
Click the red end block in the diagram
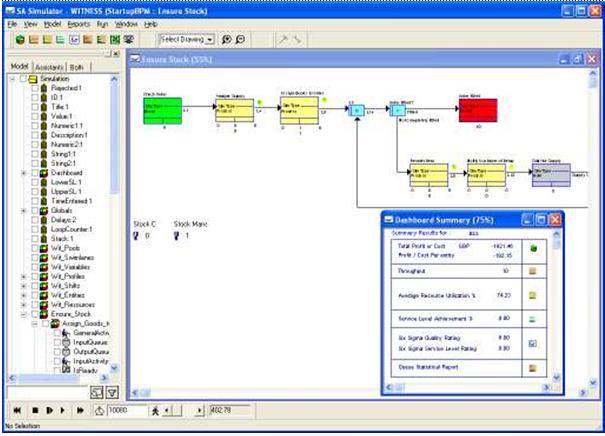coord(478,110)
